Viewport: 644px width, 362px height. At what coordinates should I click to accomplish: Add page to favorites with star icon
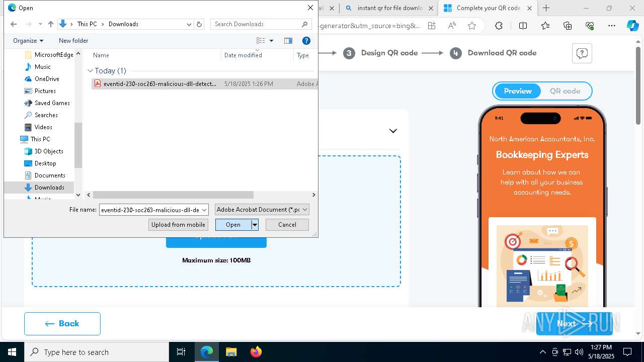click(471, 26)
